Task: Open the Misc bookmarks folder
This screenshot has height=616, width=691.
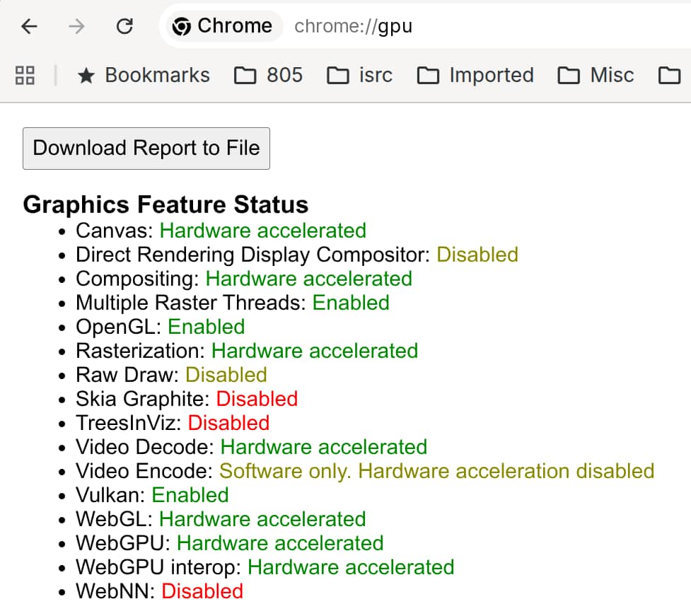Action: point(596,76)
